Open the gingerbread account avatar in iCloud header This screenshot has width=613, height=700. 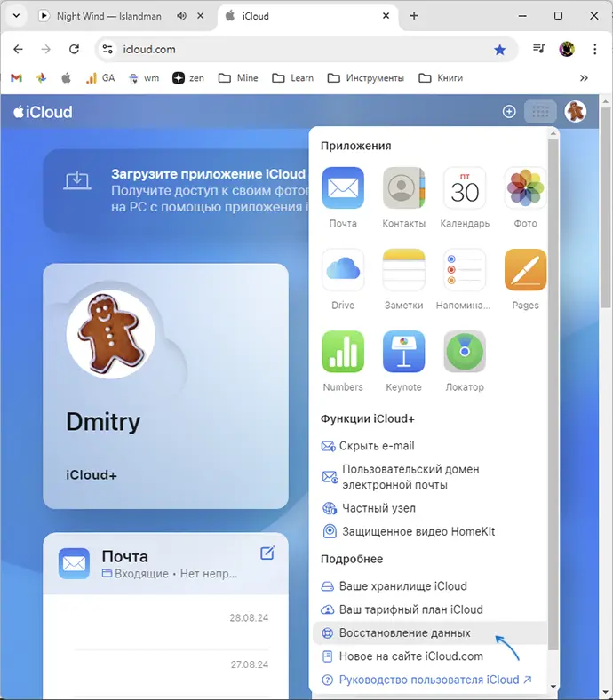point(575,112)
